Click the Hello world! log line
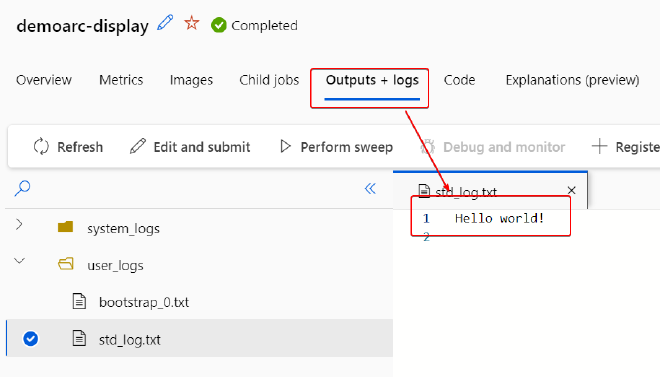The width and height of the screenshot is (660, 377). [x=500, y=218]
